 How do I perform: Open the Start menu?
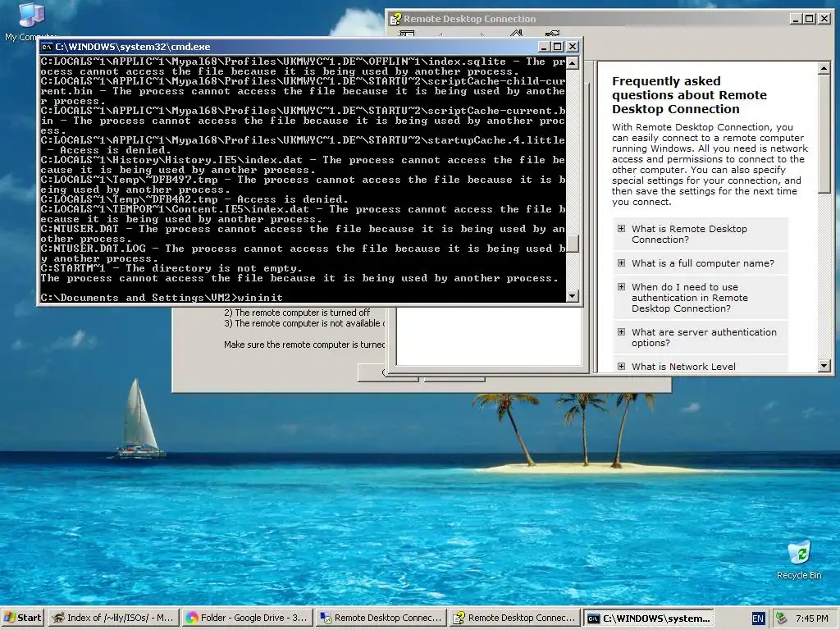pyautogui.click(x=22, y=618)
